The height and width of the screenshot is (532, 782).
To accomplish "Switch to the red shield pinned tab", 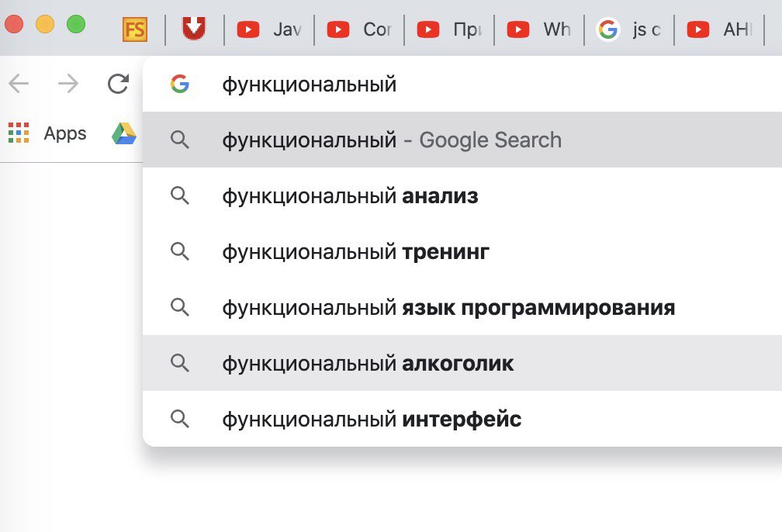I will (194, 29).
